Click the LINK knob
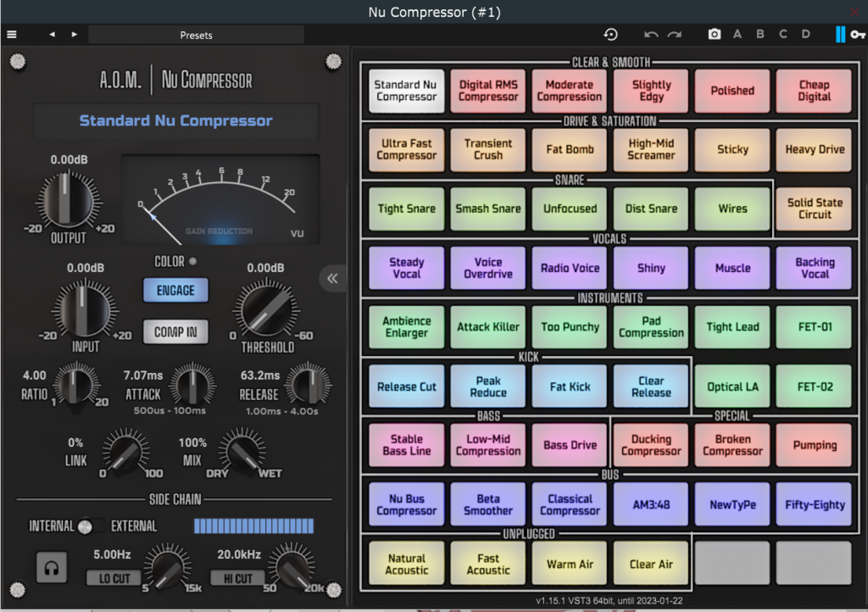The image size is (868, 612). (x=126, y=451)
